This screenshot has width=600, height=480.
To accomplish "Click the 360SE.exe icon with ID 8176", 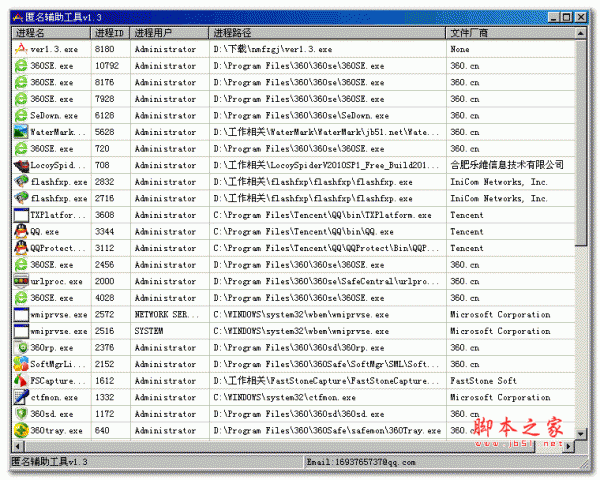I will 21,82.
